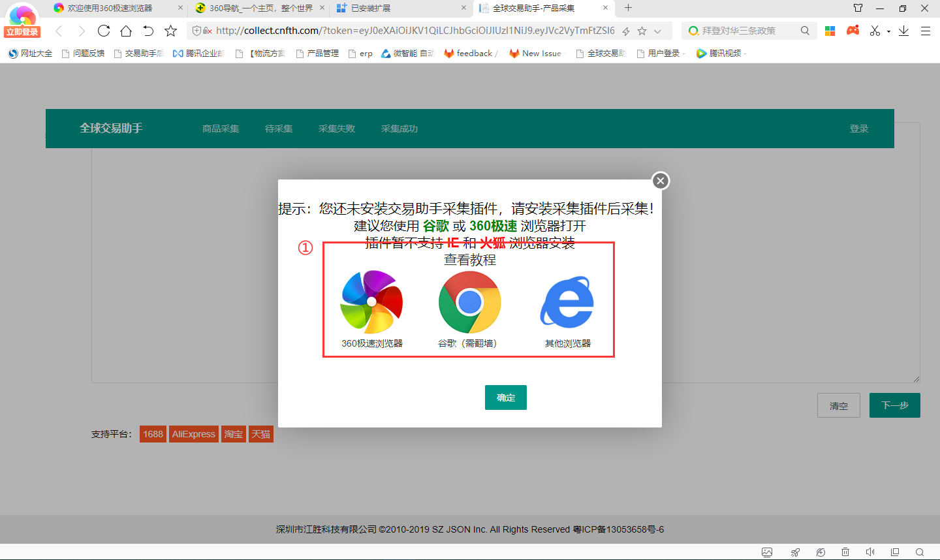Select 采集成功 navigation item
Image resolution: width=940 pixels, height=560 pixels.
pos(399,129)
